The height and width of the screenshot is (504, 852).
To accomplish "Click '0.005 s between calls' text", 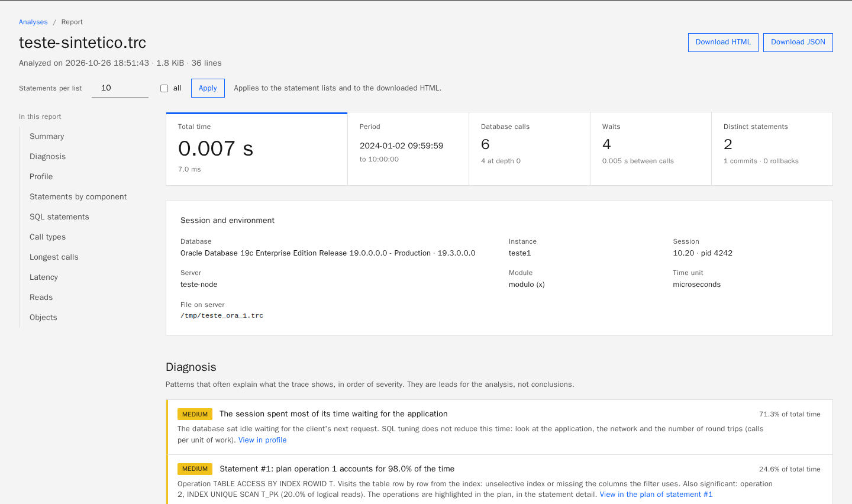I will coord(638,161).
